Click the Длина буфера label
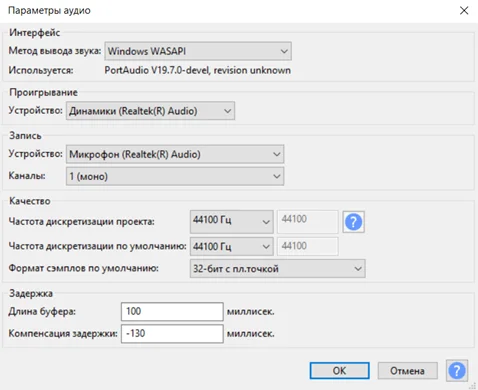Screen dimensions: 478x390 click(x=42, y=312)
